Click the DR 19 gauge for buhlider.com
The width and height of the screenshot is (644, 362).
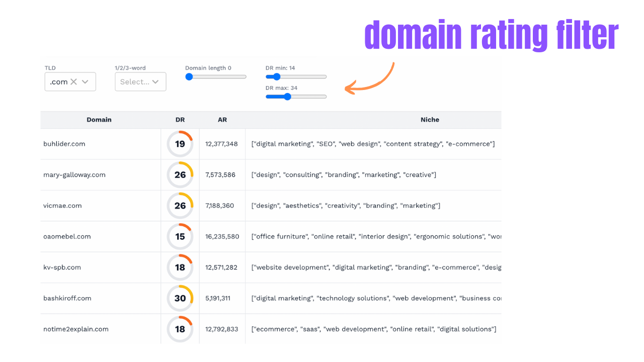pyautogui.click(x=180, y=144)
